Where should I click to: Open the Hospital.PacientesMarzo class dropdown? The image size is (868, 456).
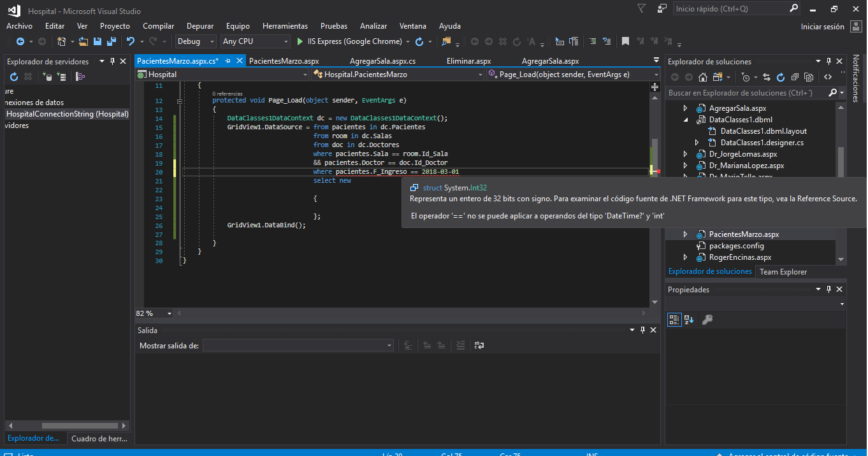398,75
